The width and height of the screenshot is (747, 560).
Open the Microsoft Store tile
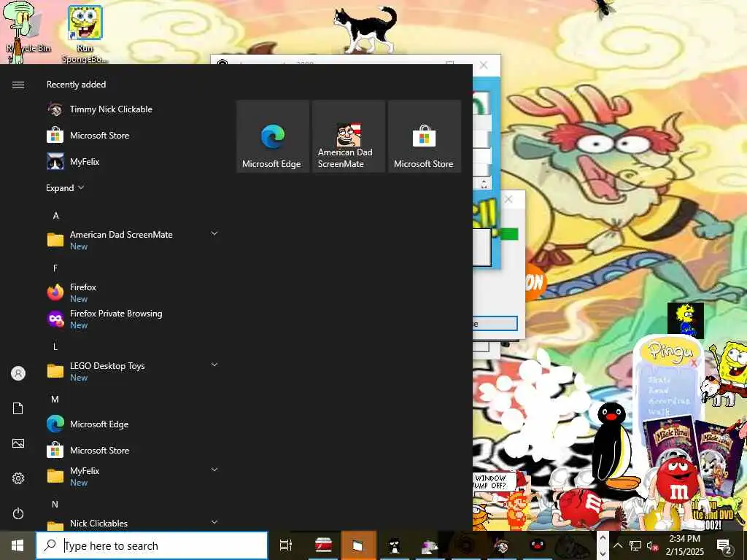(425, 136)
